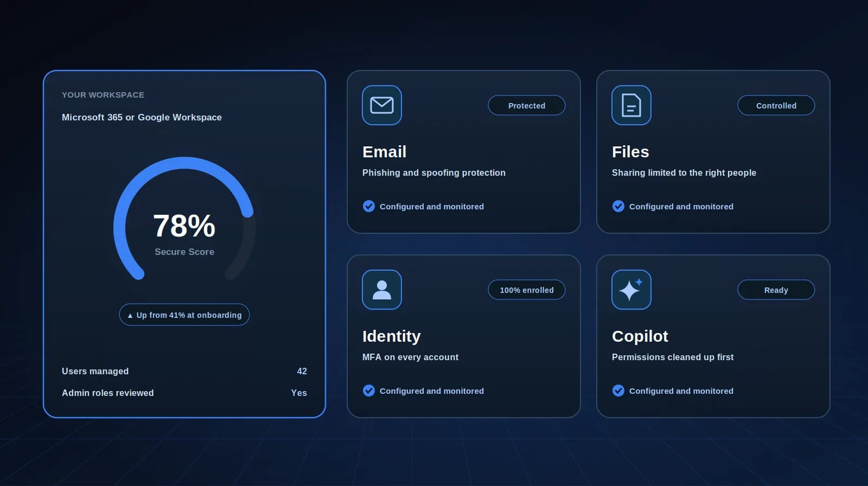The height and width of the screenshot is (486, 868).
Task: Click the checkmark icon in the Files card
Action: pos(618,206)
